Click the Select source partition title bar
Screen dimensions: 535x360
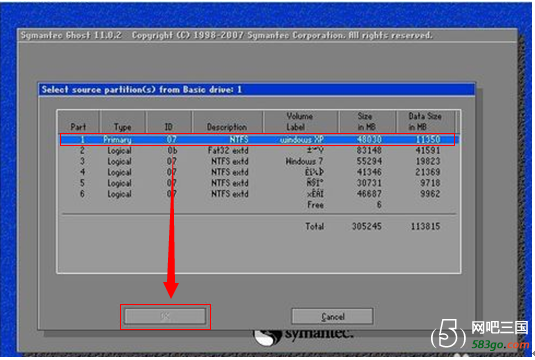tap(257, 90)
